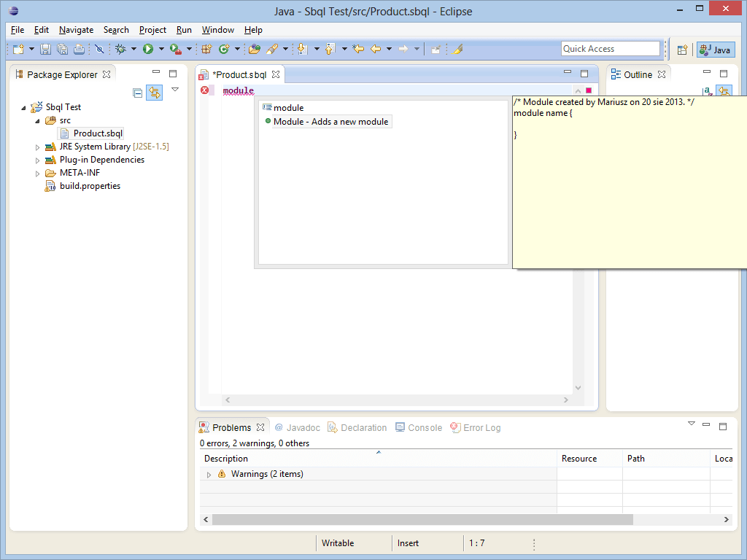
Task: Toggle the Outline Sort alphabetically button
Action: [x=708, y=90]
